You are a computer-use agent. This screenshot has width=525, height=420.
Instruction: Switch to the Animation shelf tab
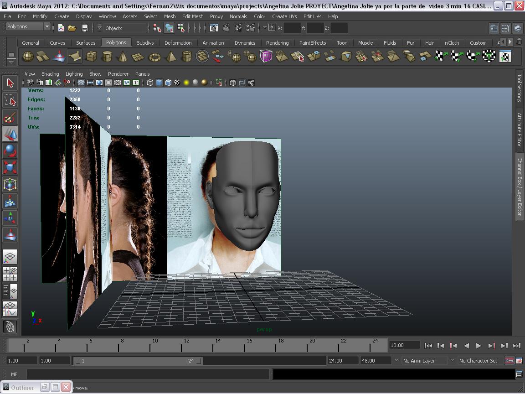(x=213, y=43)
